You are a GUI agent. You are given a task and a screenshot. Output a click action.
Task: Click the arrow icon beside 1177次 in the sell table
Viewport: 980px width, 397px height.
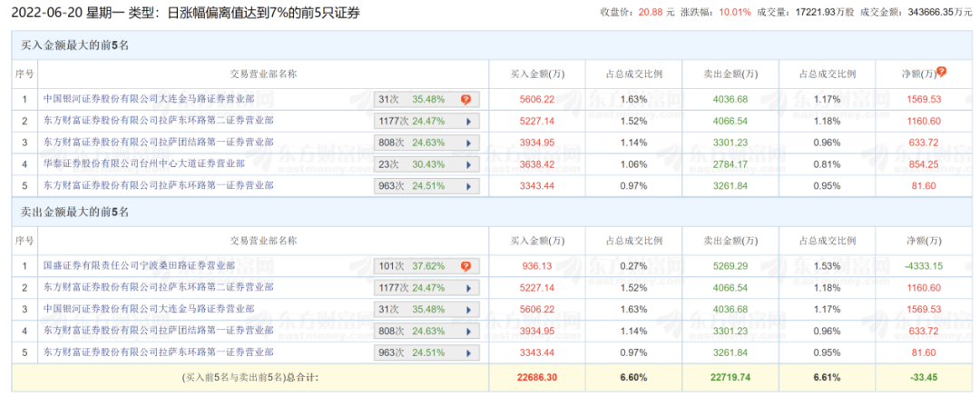(x=468, y=288)
